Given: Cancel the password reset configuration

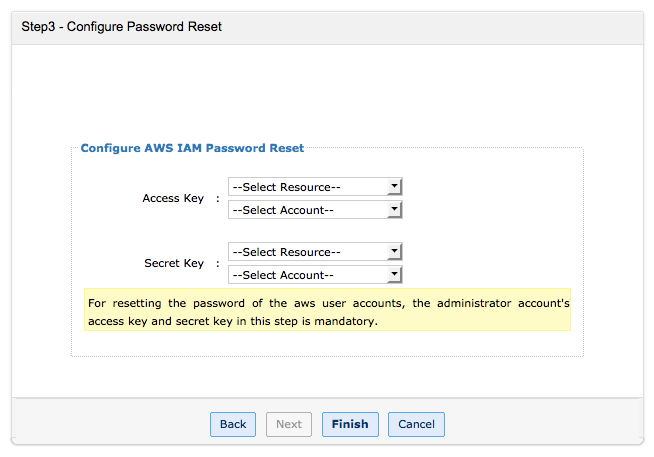Looking at the screenshot, I should tap(416, 424).
